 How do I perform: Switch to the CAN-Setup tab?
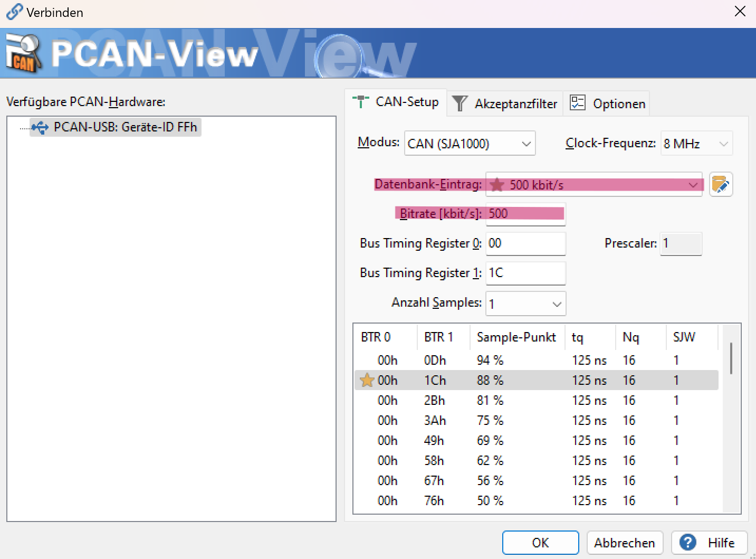pyautogui.click(x=396, y=102)
